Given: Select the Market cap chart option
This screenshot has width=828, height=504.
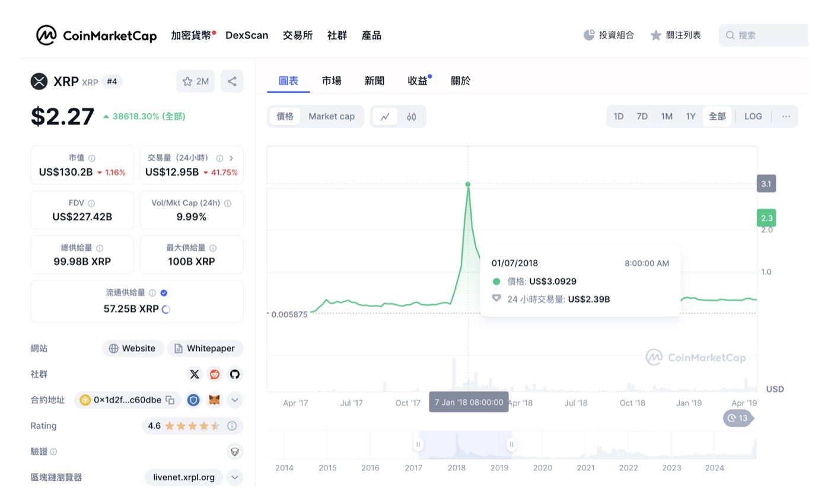Looking at the screenshot, I should (x=332, y=117).
